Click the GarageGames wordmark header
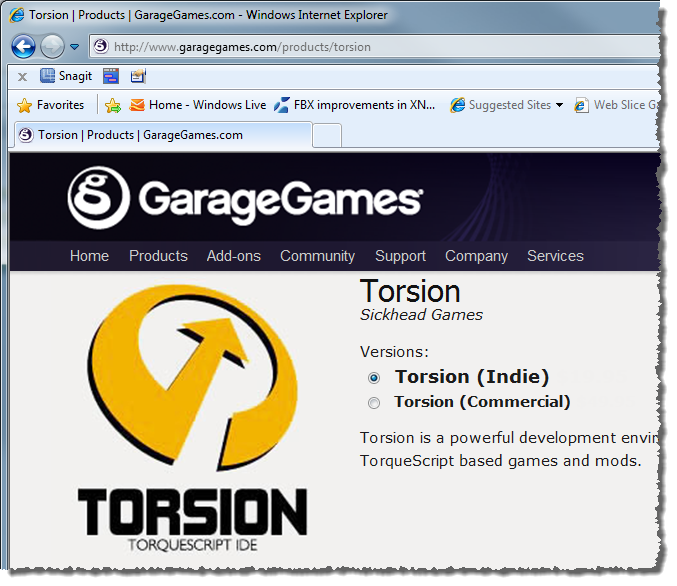Image resolution: width=677 pixels, height=586 pixels. (281, 201)
